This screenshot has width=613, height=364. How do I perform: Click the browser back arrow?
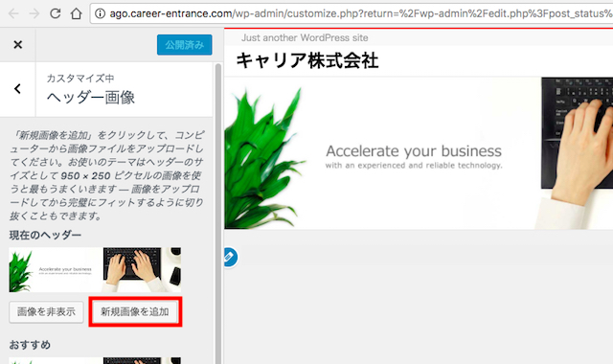pyautogui.click(x=13, y=13)
